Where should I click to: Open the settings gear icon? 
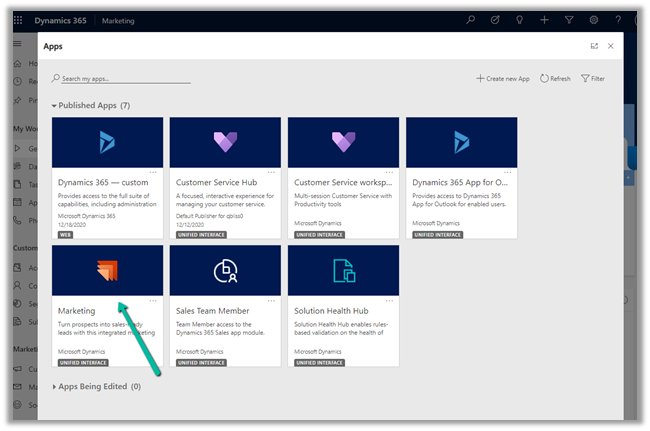pyautogui.click(x=593, y=20)
